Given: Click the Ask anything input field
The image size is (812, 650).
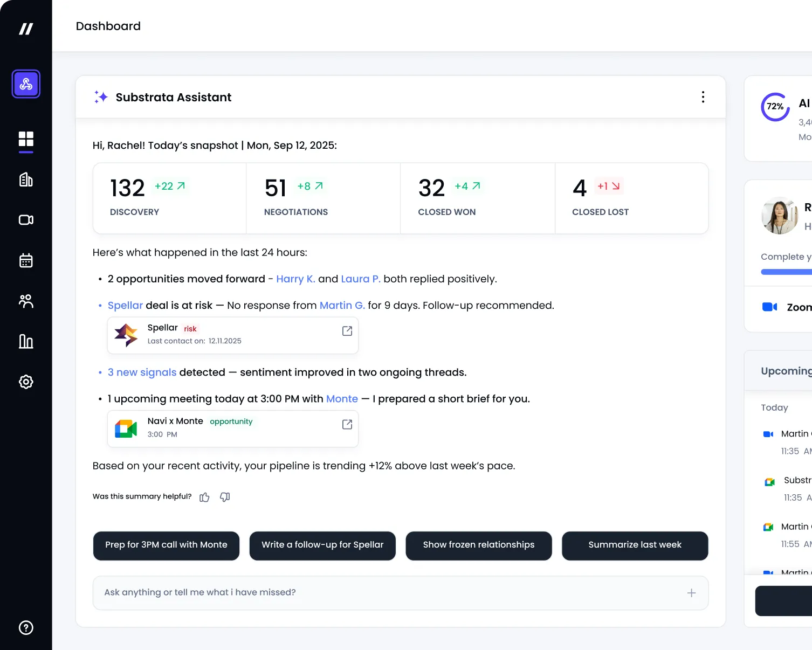Looking at the screenshot, I should [324, 592].
